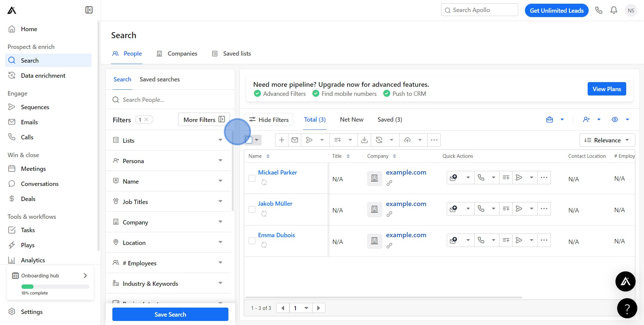Open Sequences in sidebar
Screen dimensions: 644x325
[48, 107]
